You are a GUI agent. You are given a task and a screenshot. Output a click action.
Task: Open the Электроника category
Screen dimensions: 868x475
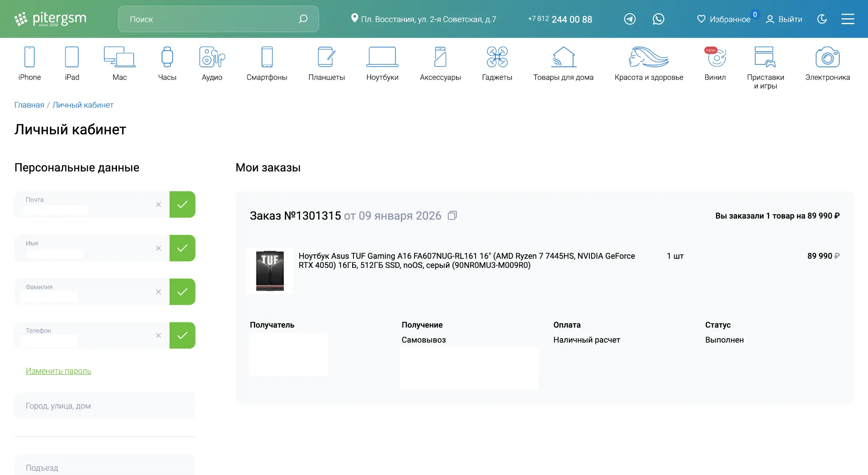(827, 64)
